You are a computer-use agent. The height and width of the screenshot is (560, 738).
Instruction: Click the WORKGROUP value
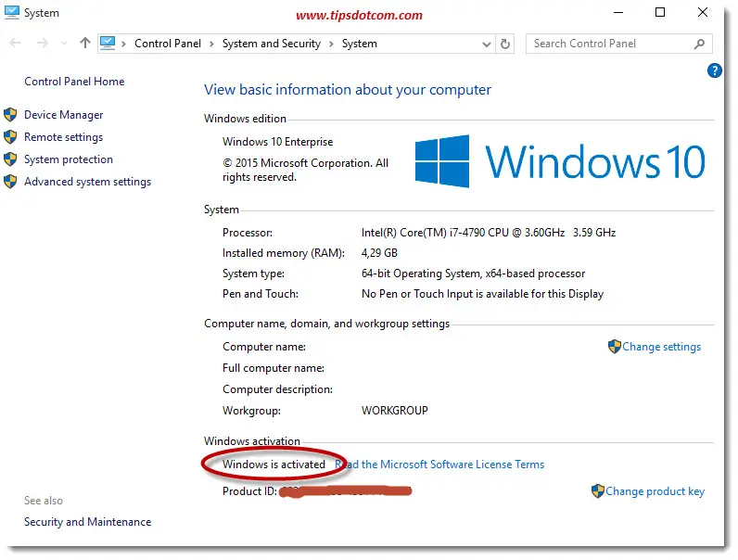pyautogui.click(x=394, y=411)
